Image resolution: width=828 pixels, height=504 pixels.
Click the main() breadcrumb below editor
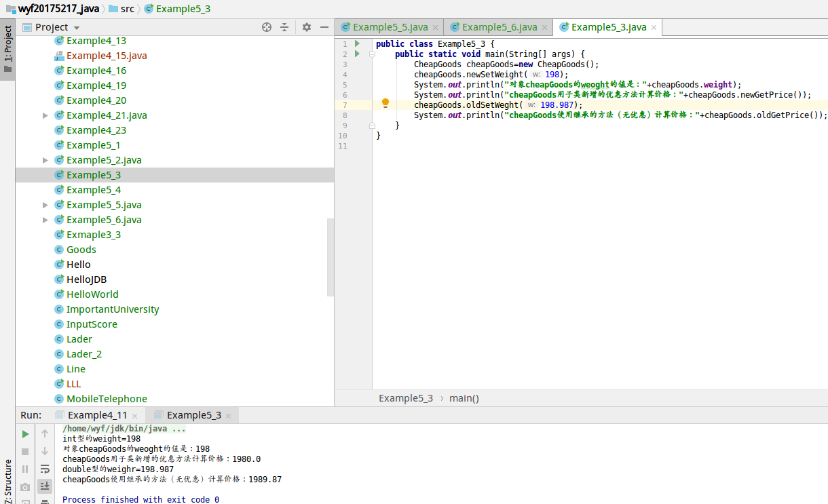(x=464, y=398)
